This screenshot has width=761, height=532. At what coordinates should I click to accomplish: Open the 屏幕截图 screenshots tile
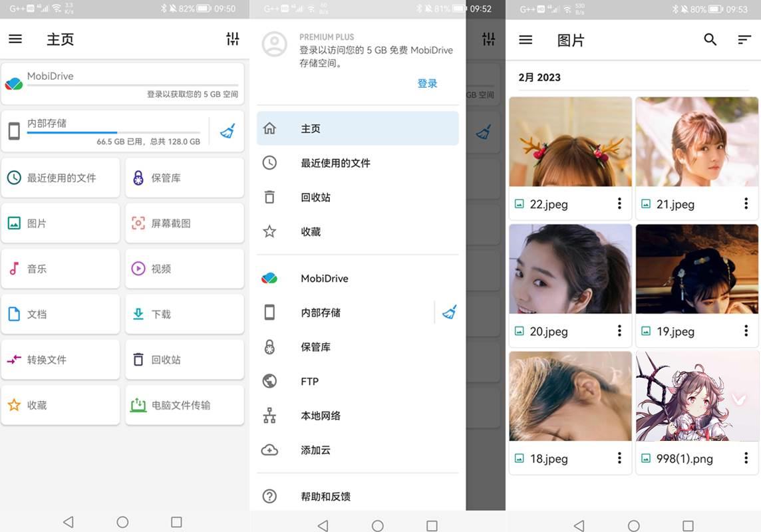[184, 223]
